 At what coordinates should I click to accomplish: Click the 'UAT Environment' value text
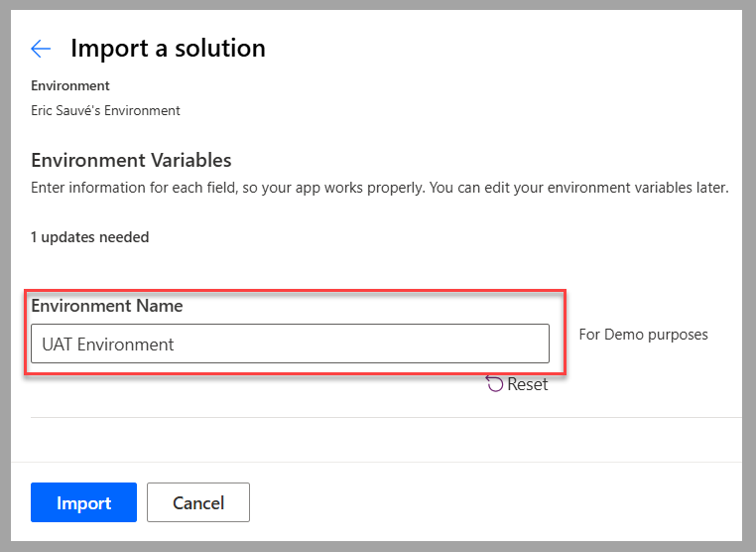click(x=107, y=345)
